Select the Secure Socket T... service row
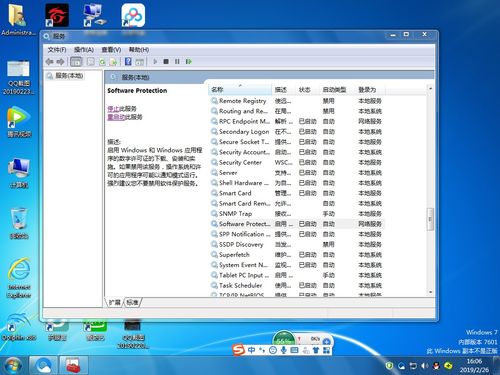 pyautogui.click(x=297, y=142)
